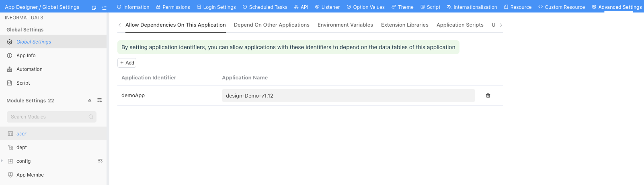Open the API section
644x185 pixels.
coord(301,7)
